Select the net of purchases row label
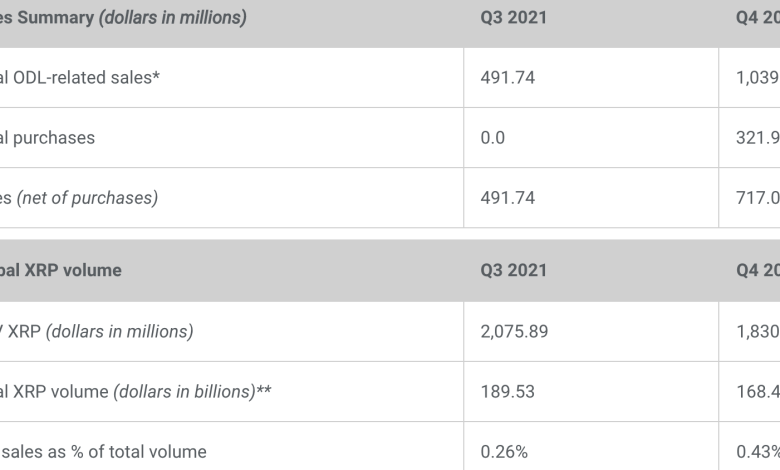Viewport: 780px width, 470px height. point(79,198)
